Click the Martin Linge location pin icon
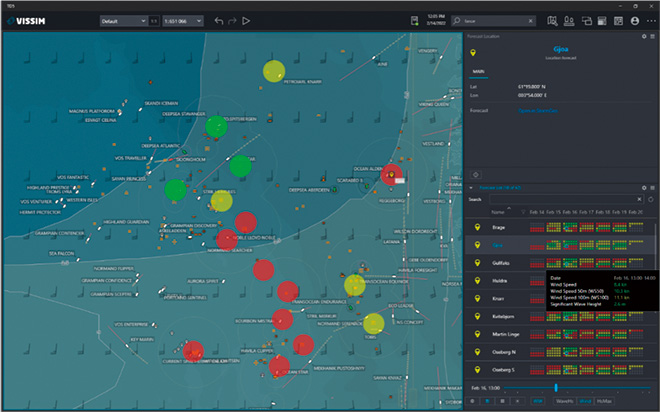 click(477, 334)
